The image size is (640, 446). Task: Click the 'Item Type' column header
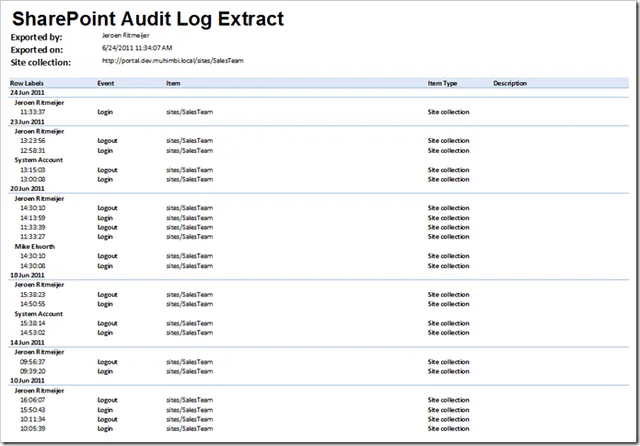coord(442,83)
